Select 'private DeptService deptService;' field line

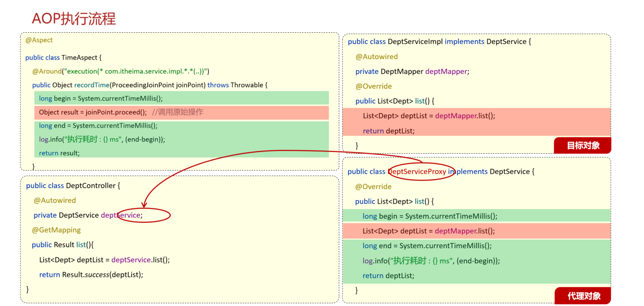tap(88, 215)
